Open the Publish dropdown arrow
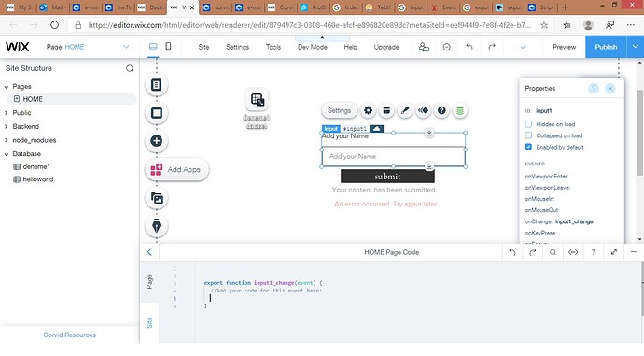Image resolution: width=644 pixels, height=356 pixels. (635, 47)
